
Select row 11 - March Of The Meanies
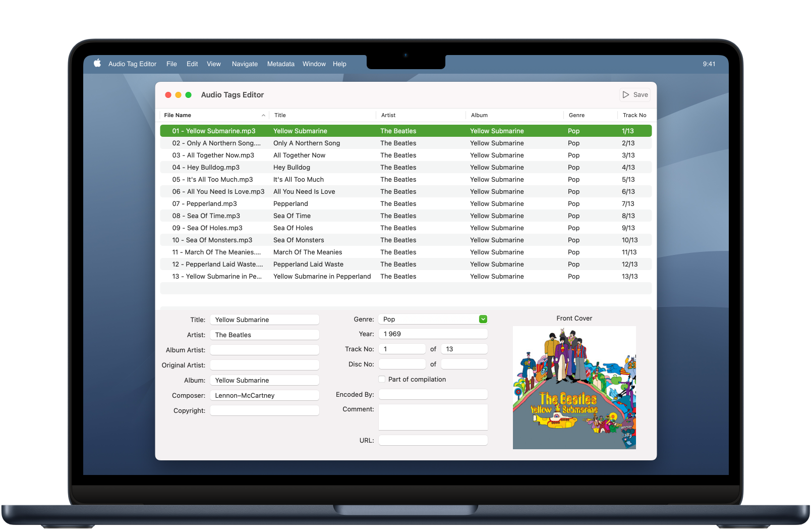(406, 252)
